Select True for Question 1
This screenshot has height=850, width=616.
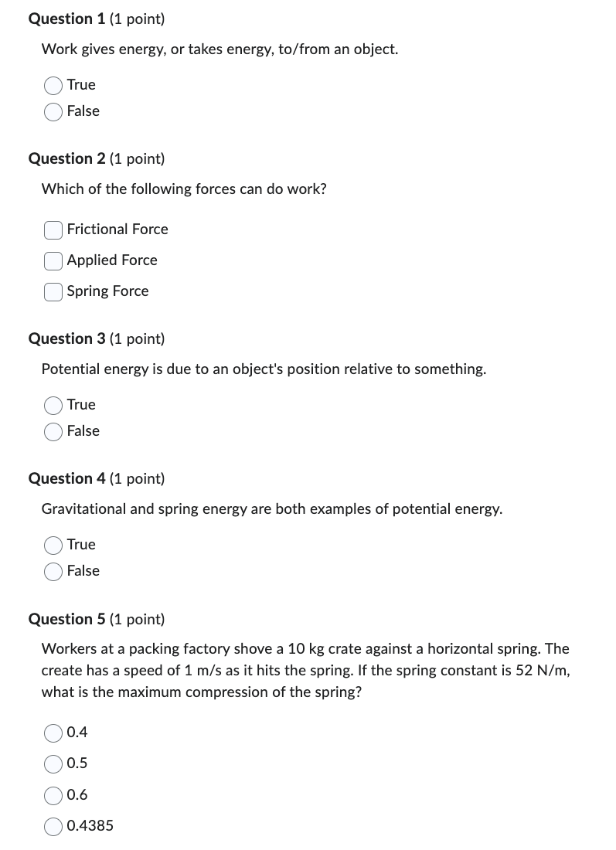[53, 85]
